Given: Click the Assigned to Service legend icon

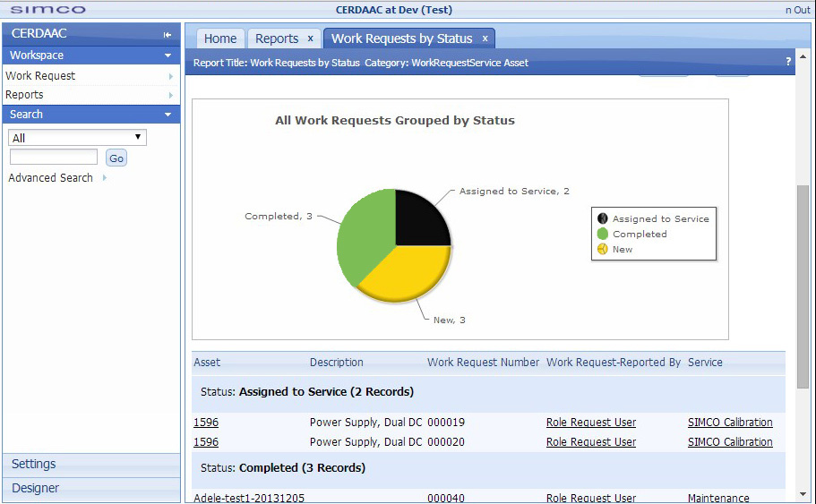Looking at the screenshot, I should (603, 218).
